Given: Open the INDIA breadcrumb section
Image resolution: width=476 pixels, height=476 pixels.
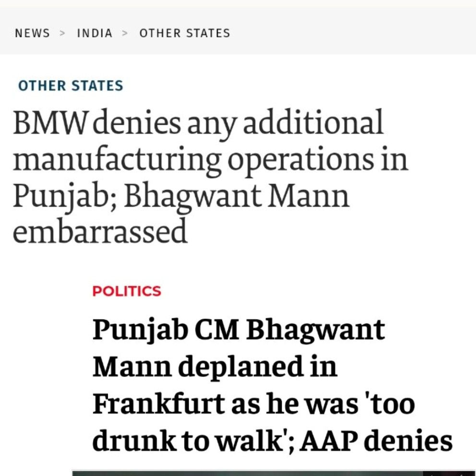Looking at the screenshot, I should coord(95,33).
